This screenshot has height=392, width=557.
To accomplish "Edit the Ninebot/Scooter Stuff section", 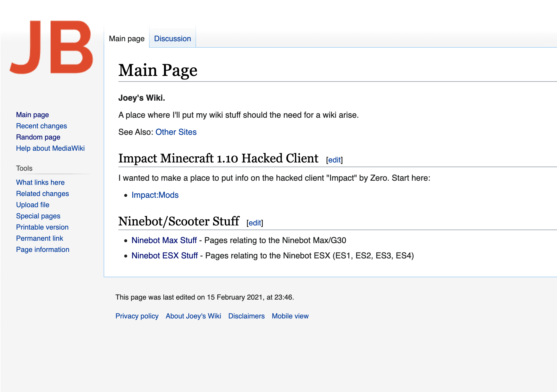I will (255, 223).
